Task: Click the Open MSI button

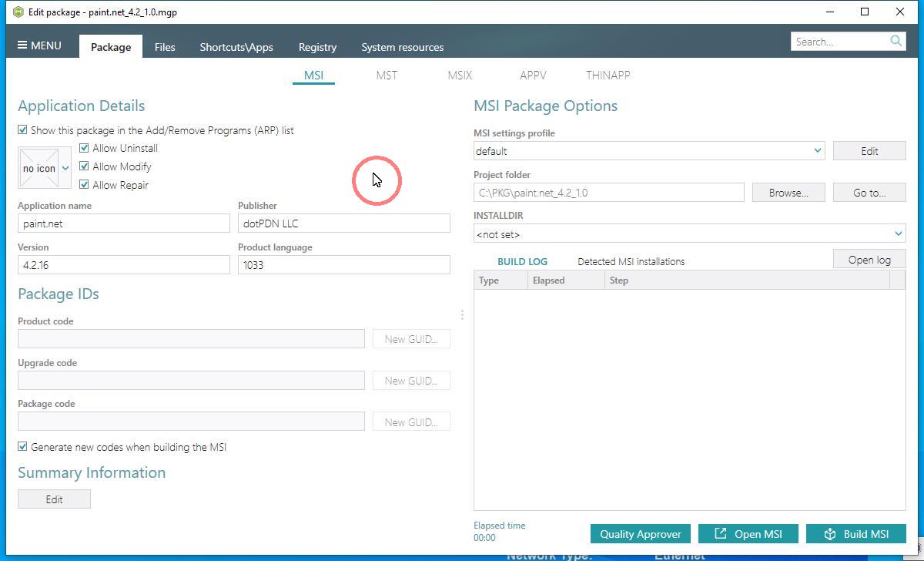Action: pyautogui.click(x=748, y=533)
